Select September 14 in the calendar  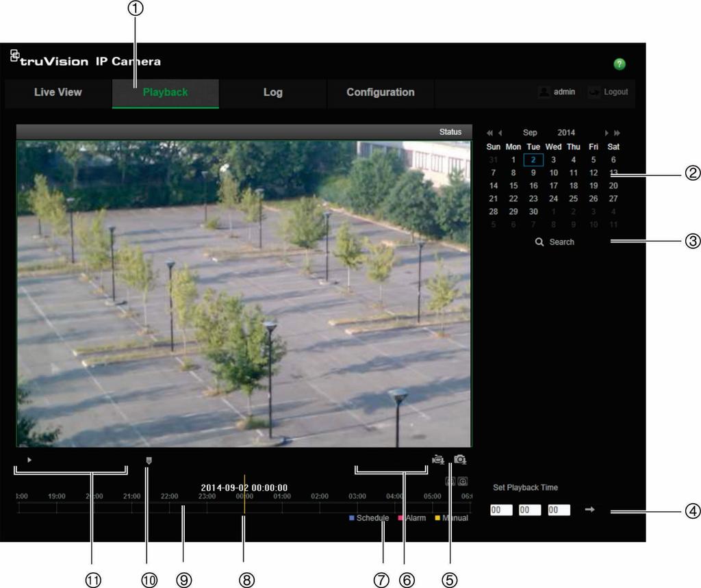coord(494,186)
